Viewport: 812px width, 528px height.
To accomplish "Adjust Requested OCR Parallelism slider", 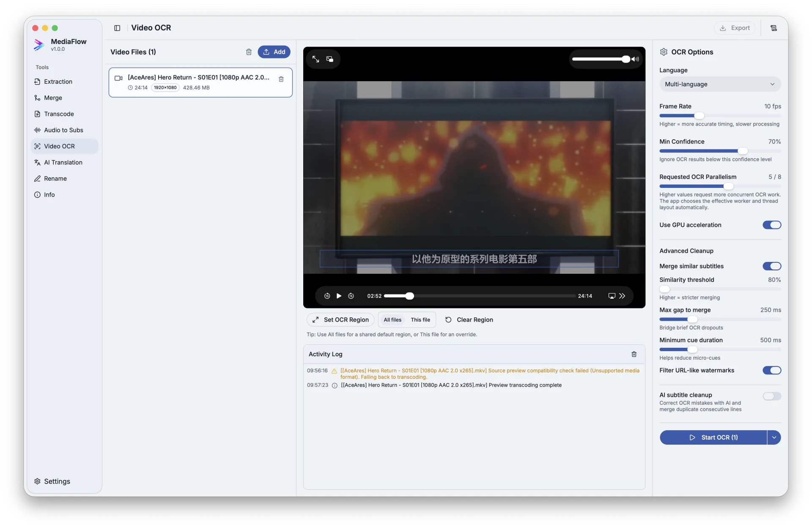I will click(x=720, y=186).
